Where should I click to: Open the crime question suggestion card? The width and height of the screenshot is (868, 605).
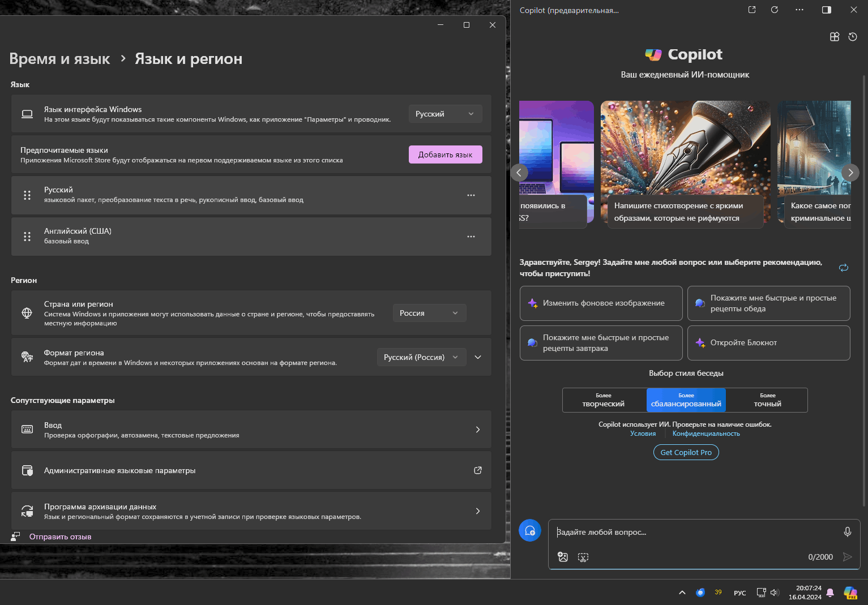[x=814, y=164]
